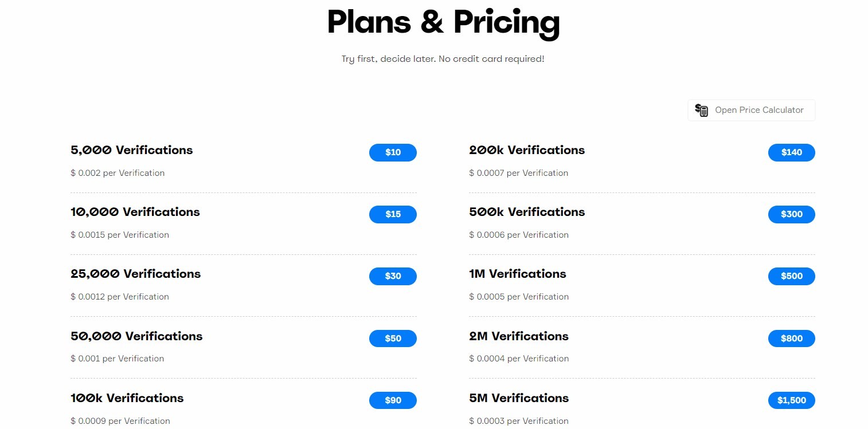Image resolution: width=868 pixels, height=429 pixels.
Task: Click the $300 pricing button
Action: click(x=791, y=214)
